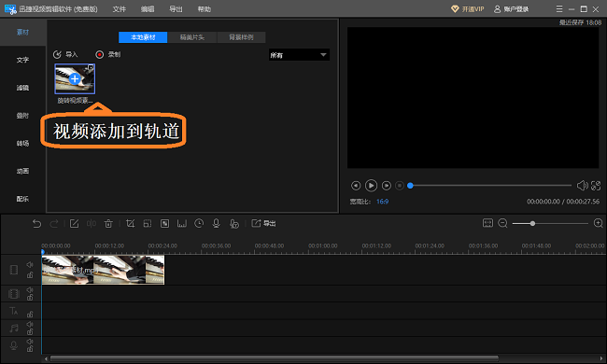
Task: Click the 00:00:36.00 mark on timeline ruler
Action: click(216, 246)
